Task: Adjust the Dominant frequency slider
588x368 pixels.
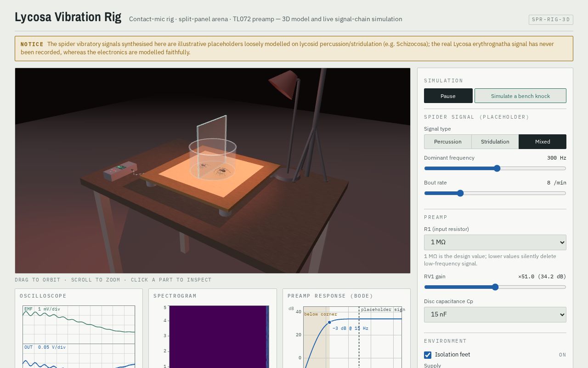Action: click(495, 168)
